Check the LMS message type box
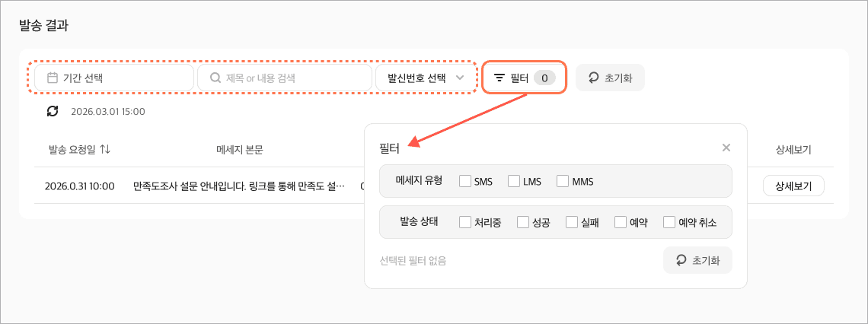The image size is (868, 324). [514, 181]
